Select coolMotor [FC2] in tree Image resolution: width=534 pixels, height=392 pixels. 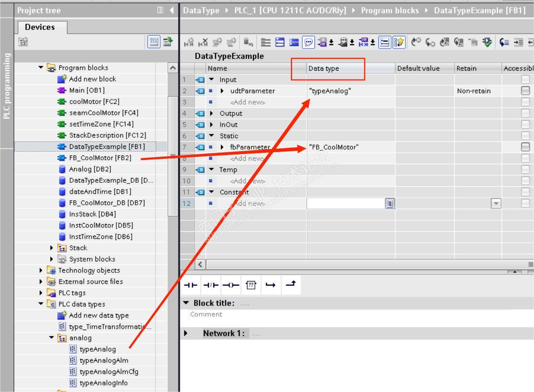pos(94,101)
